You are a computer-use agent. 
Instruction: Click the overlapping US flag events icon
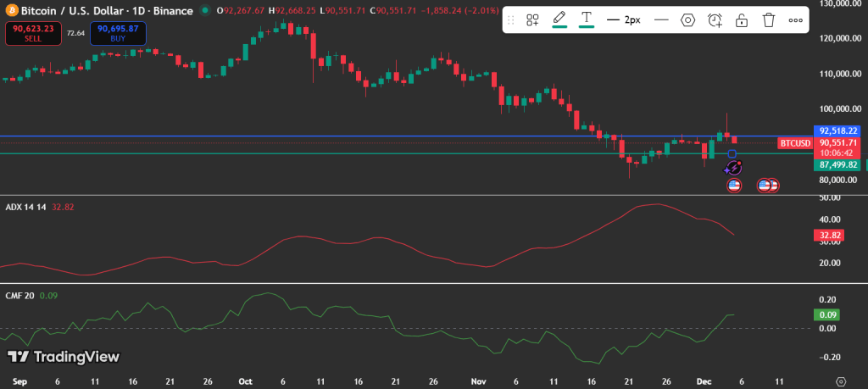[x=768, y=186]
